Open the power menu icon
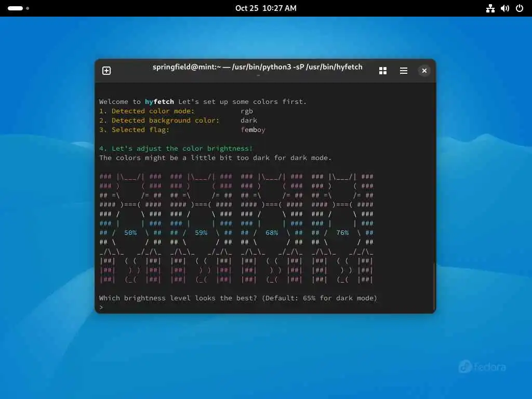The image size is (532, 399). (520, 8)
